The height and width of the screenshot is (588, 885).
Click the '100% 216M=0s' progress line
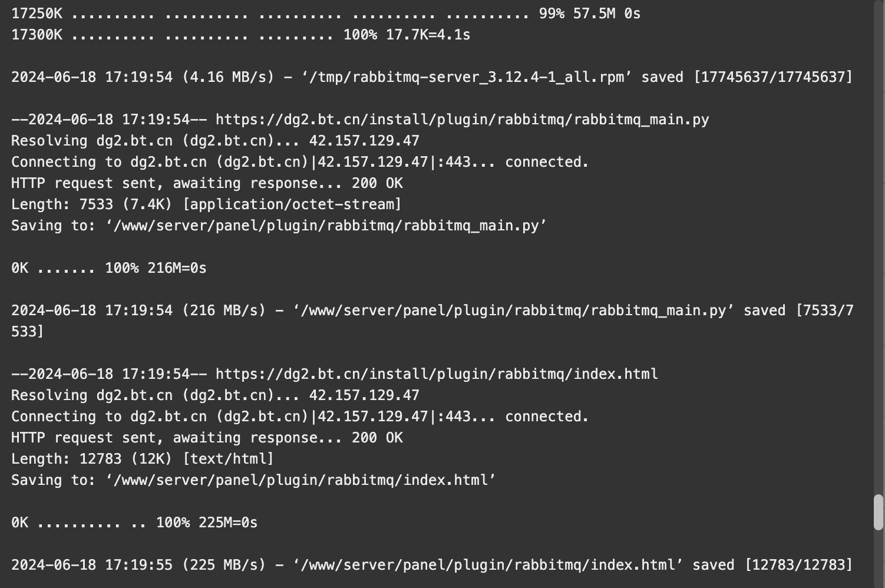click(x=109, y=268)
